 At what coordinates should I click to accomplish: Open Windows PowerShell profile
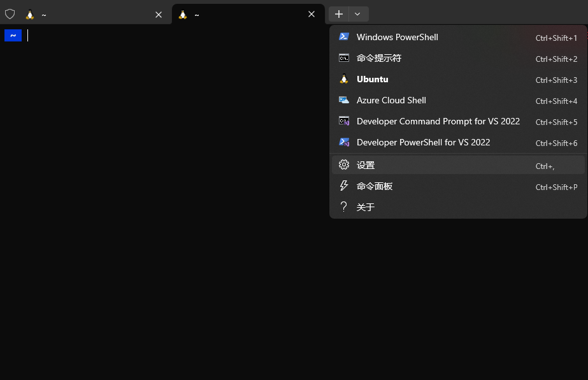point(398,37)
